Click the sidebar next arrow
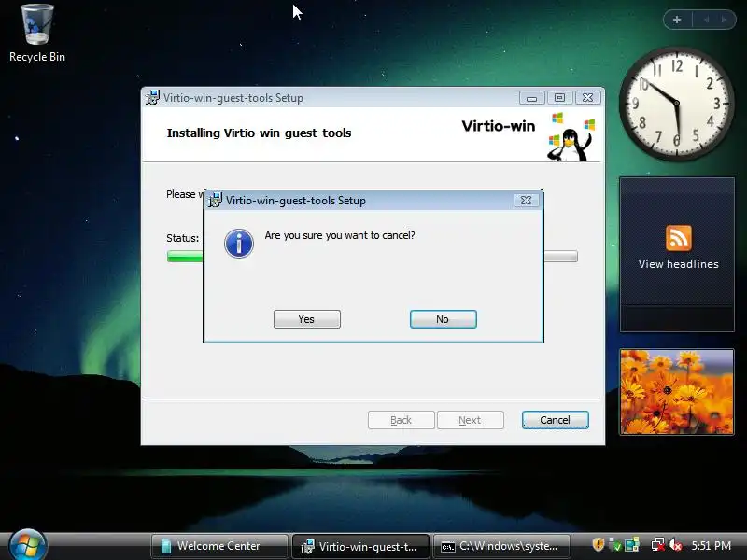The width and height of the screenshot is (747, 560). tap(725, 20)
